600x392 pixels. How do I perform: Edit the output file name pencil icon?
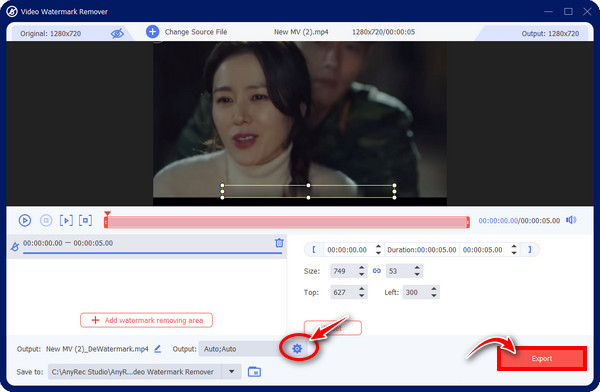158,349
